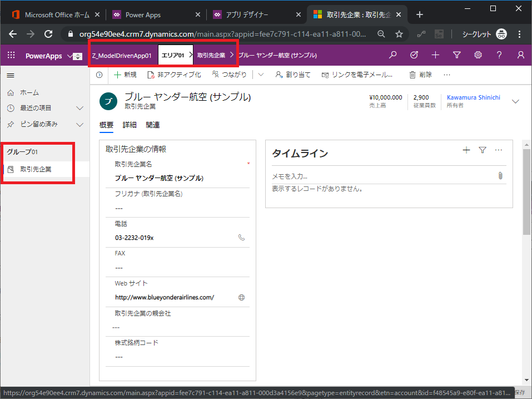Screen dimensions: 532x399
Task: Expand the つながり dropdown arrow
Action: point(261,75)
